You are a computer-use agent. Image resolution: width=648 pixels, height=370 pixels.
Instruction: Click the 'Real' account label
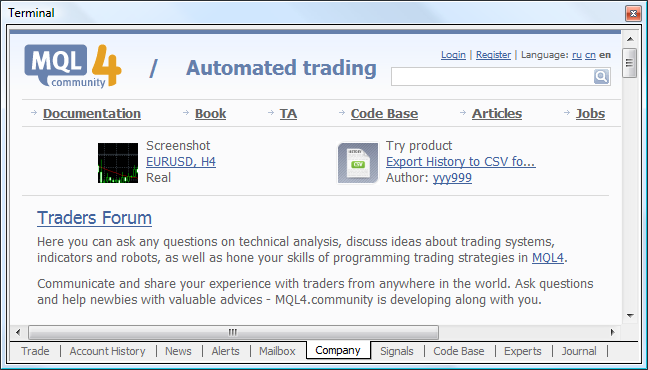(x=158, y=178)
